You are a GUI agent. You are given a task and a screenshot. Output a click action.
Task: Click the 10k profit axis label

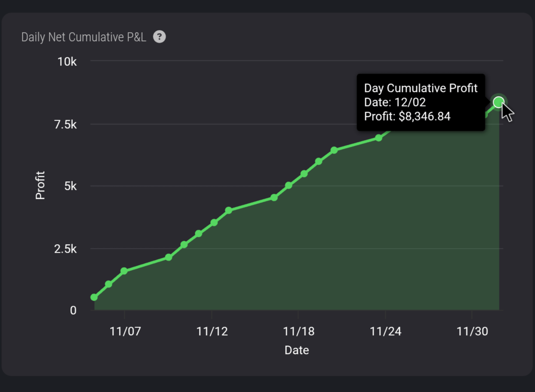pos(67,62)
